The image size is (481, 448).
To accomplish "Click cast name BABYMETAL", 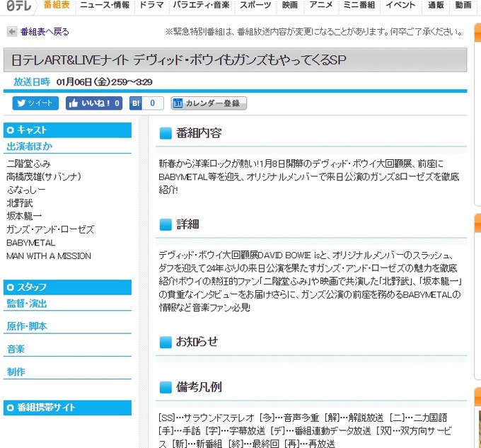I will click(31, 243).
